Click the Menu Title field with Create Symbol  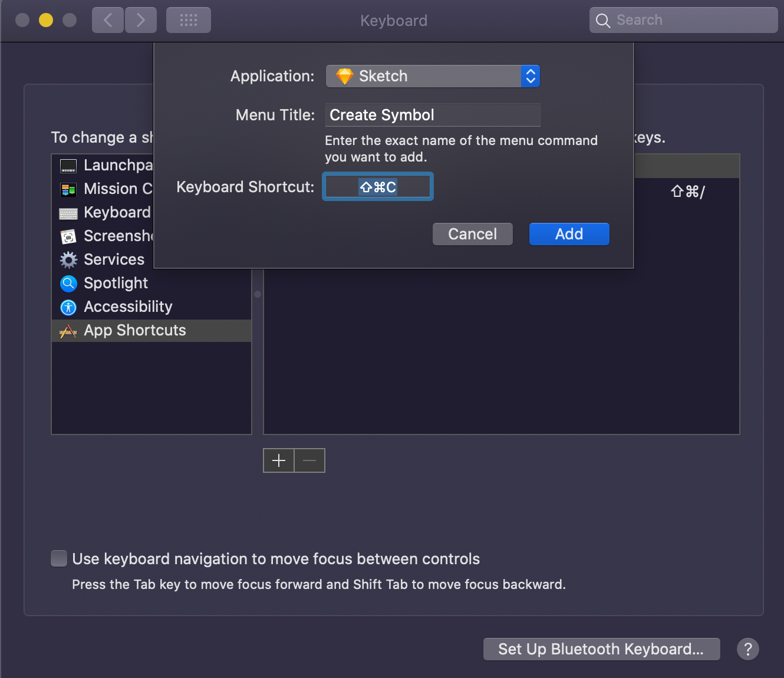(433, 115)
